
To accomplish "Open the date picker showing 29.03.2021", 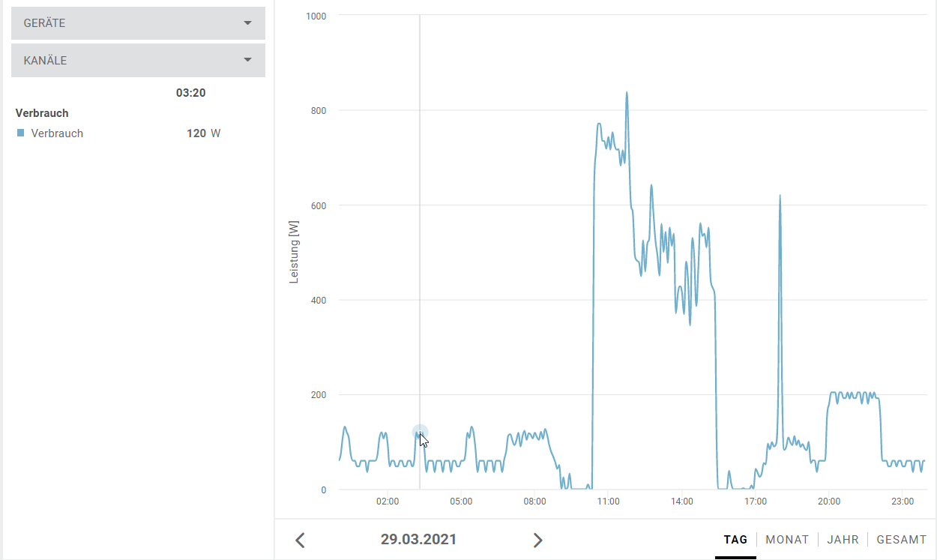I will (x=418, y=539).
